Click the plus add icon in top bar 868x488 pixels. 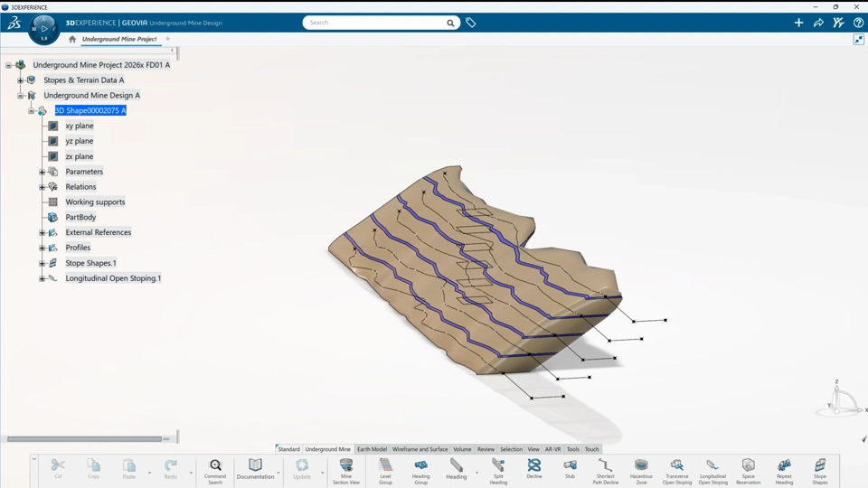point(798,23)
